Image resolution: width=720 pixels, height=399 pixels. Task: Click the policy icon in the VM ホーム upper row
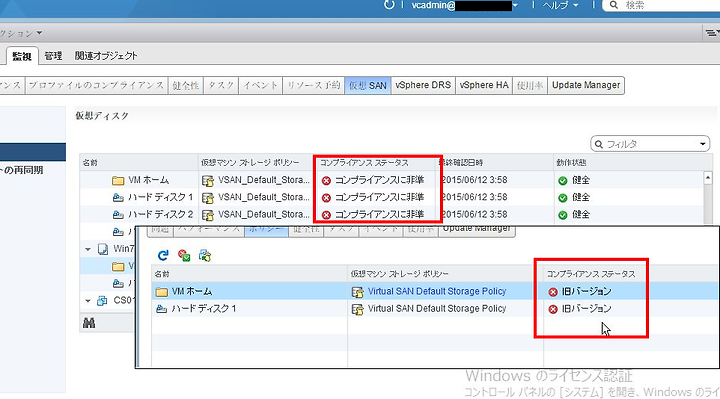208,181
